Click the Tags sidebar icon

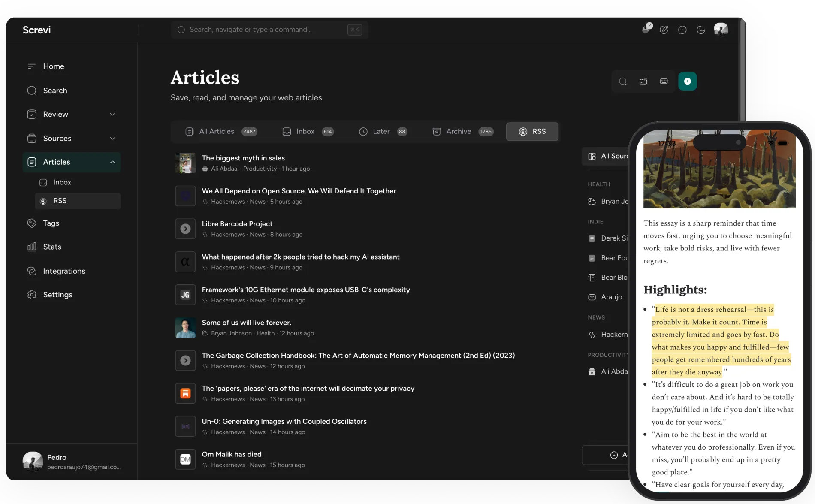point(32,223)
